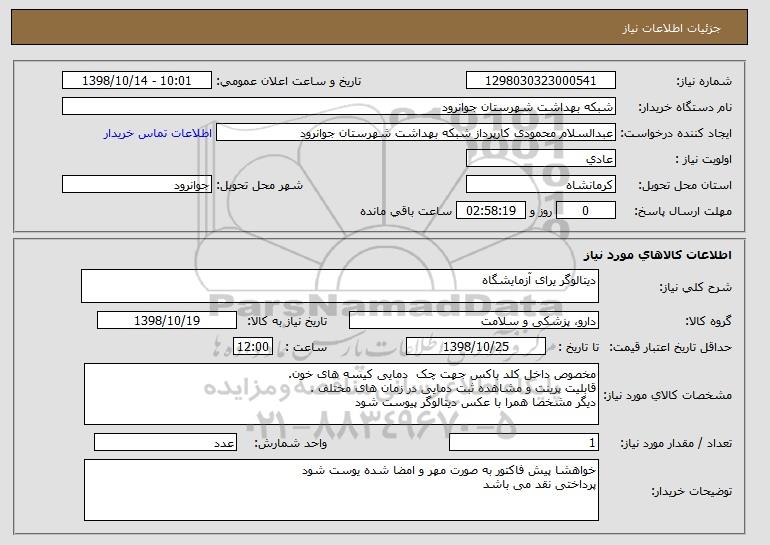Click the quantity field showing 1
Screen dimensions: 770x545
524,442
